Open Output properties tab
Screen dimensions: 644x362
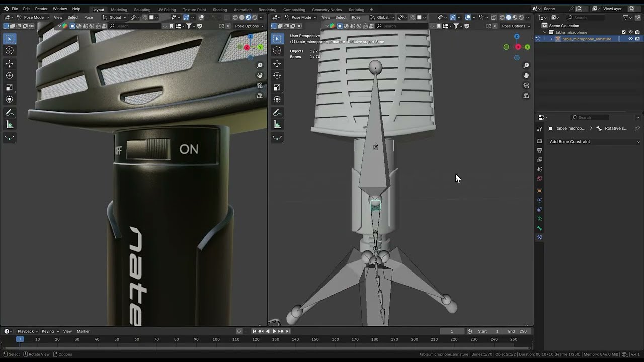[x=539, y=150]
